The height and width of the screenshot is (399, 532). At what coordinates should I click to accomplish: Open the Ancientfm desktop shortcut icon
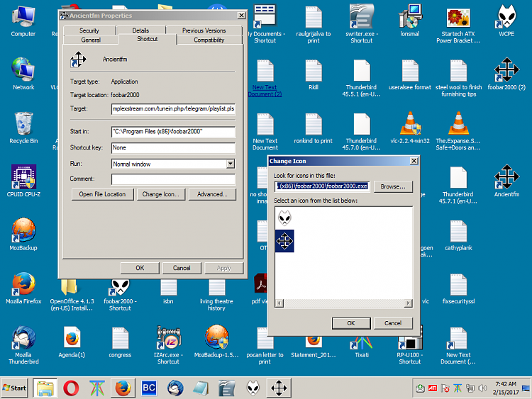(506, 181)
